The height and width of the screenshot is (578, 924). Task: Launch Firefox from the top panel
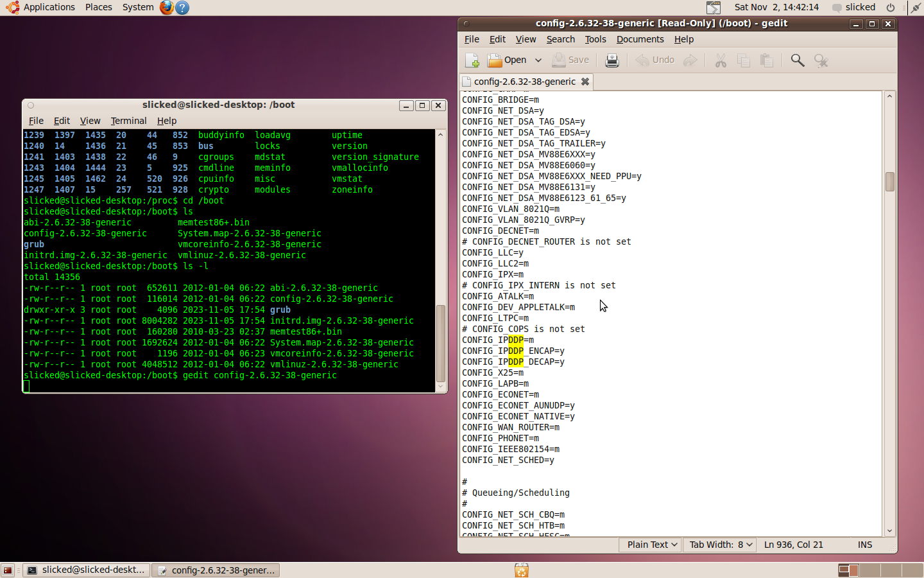[x=167, y=7]
